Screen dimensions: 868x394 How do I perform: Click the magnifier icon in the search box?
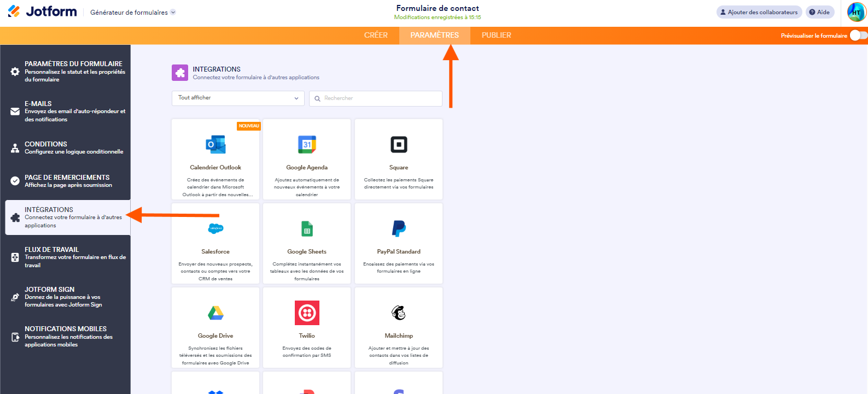(317, 98)
